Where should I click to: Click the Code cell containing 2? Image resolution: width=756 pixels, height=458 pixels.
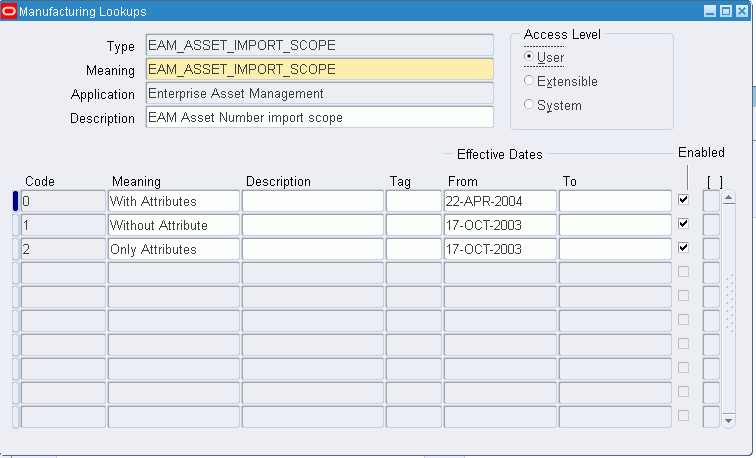63,249
